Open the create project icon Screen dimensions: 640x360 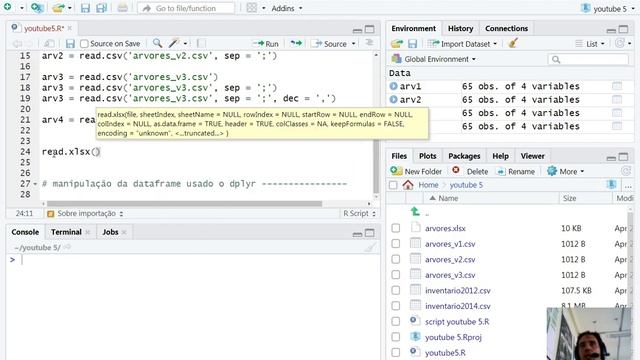pos(37,7)
